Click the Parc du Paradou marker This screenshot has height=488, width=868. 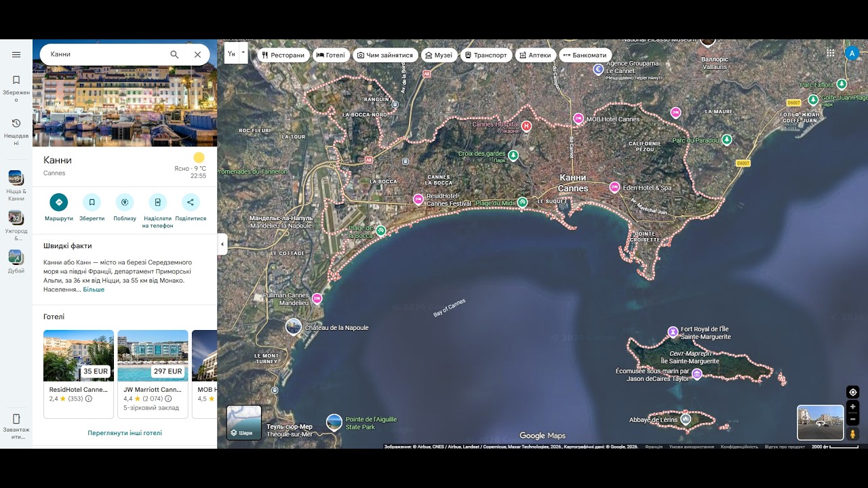pos(727,140)
